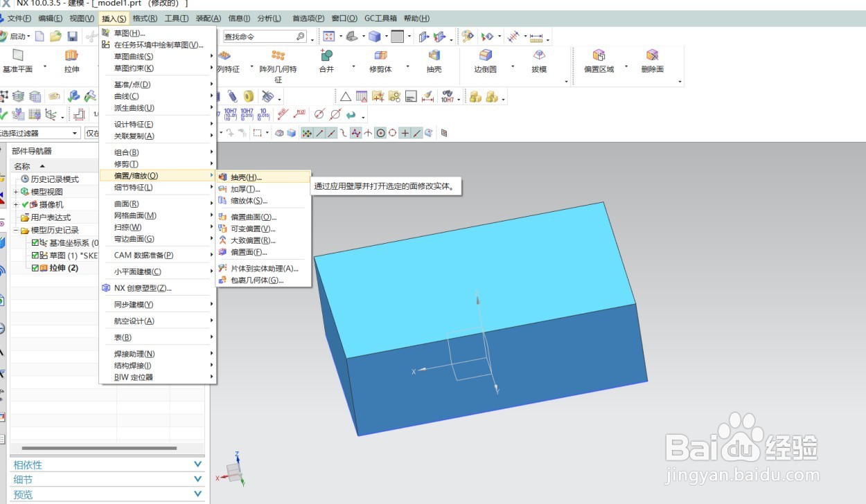Click the undo curved arrow icon
The height and width of the screenshot is (504, 866).
(351, 114)
